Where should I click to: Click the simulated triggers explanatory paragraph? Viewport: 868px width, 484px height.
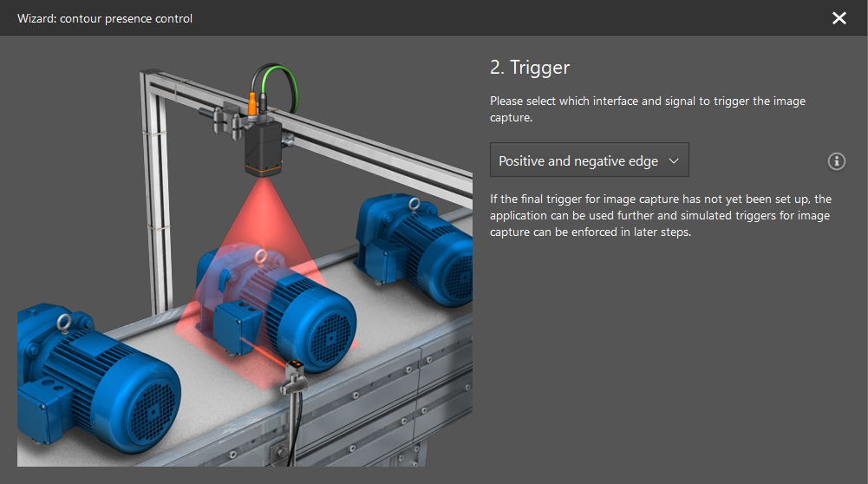tap(661, 215)
